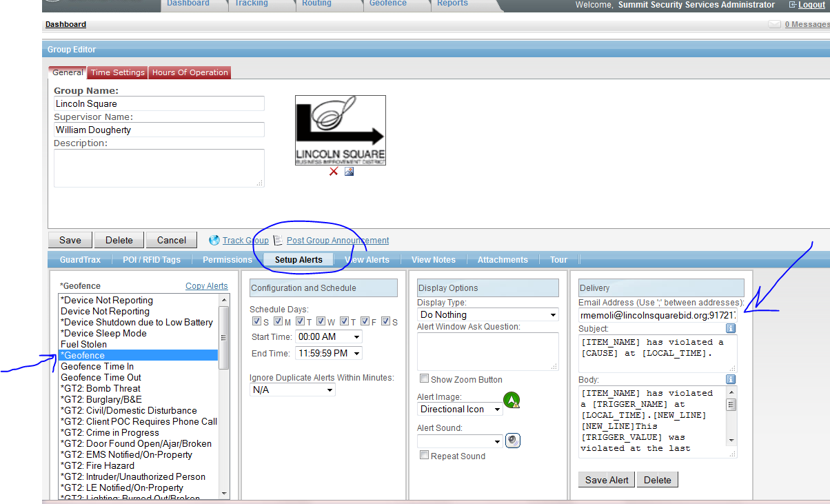Click the red X to remove group logo
Image resolution: width=830 pixels, height=504 pixels.
[334, 172]
